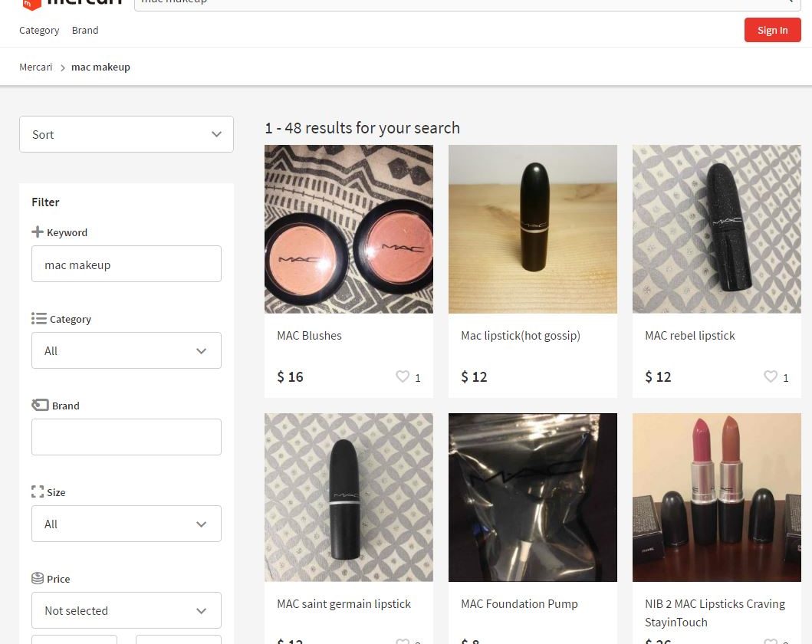This screenshot has width=812, height=644.
Task: Expand the Size filter dropdown
Action: click(127, 524)
